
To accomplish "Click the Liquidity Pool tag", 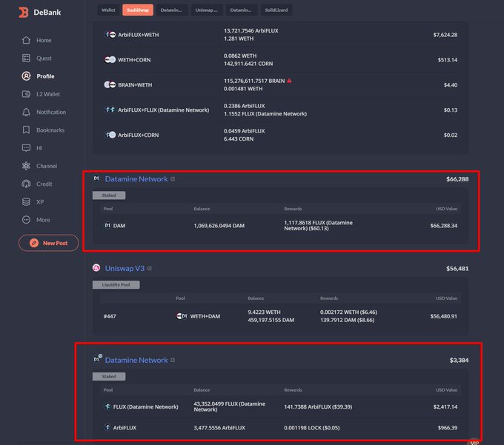I will 116,285.
